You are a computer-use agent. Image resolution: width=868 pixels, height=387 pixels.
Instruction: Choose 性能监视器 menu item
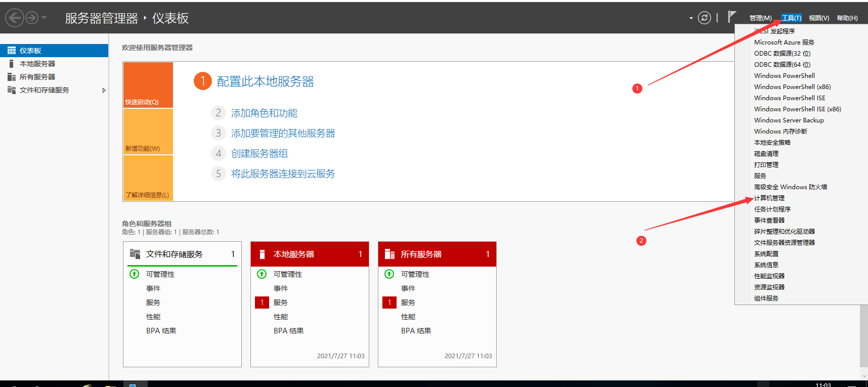[769, 276]
